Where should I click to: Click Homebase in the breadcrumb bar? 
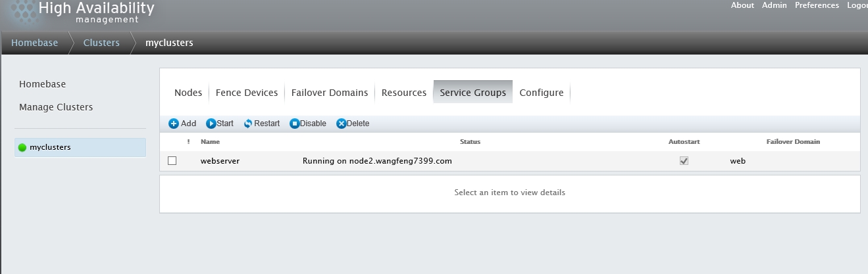tap(34, 43)
